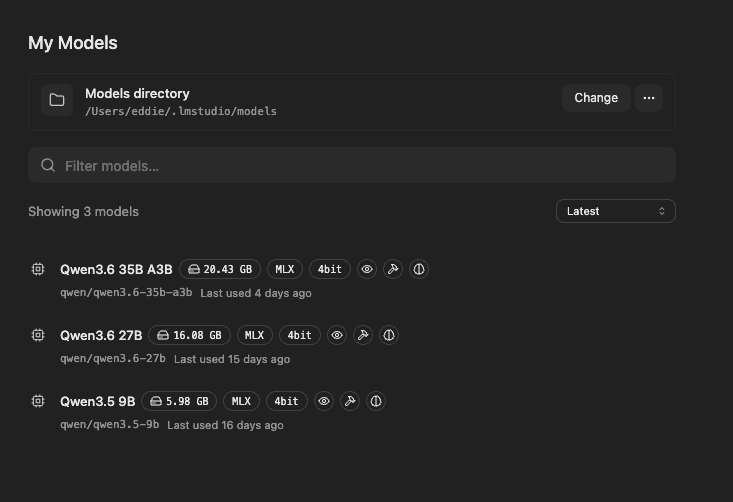This screenshot has width=733, height=502.
Task: Click the Last used 16 days ago text
Action: click(x=225, y=425)
